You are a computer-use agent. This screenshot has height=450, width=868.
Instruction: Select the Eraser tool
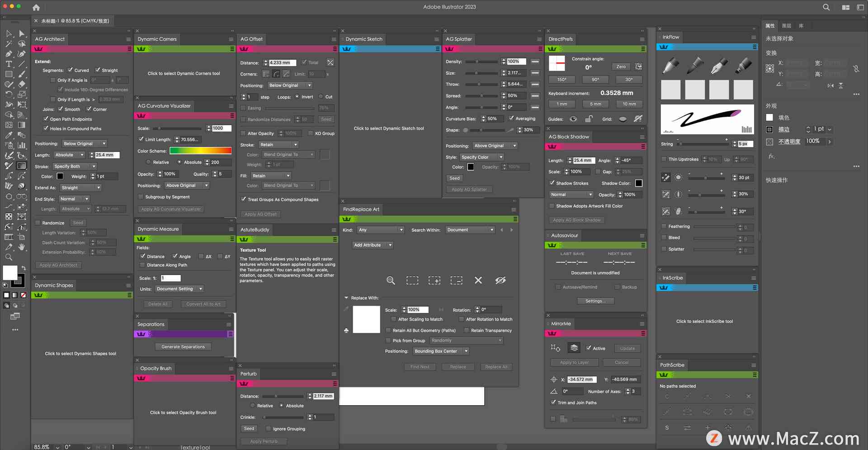(22, 84)
